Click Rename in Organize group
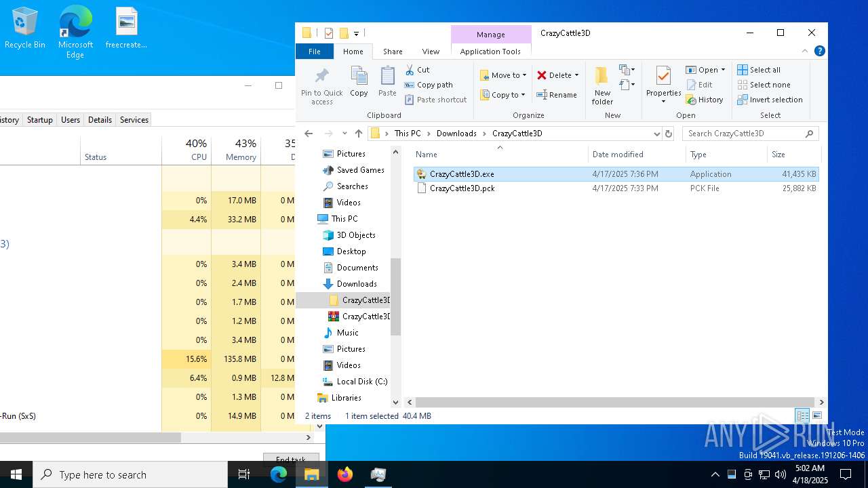The height and width of the screenshot is (488, 868). click(x=557, y=95)
